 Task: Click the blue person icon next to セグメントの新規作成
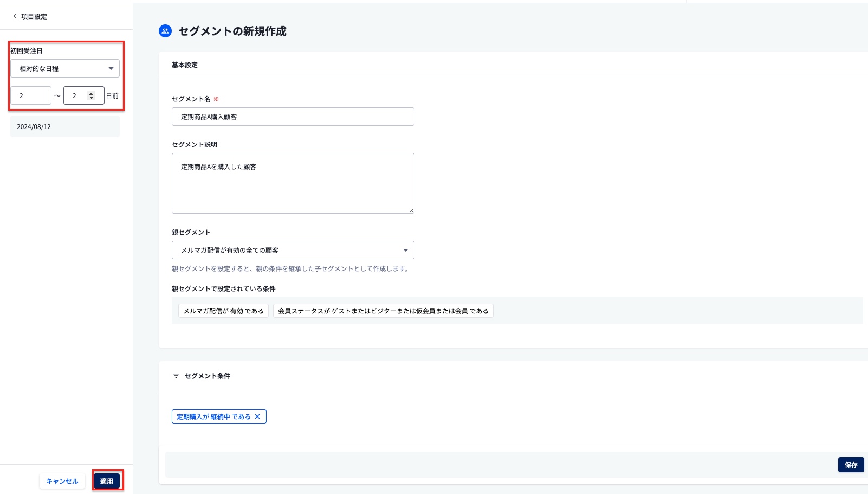coord(164,31)
